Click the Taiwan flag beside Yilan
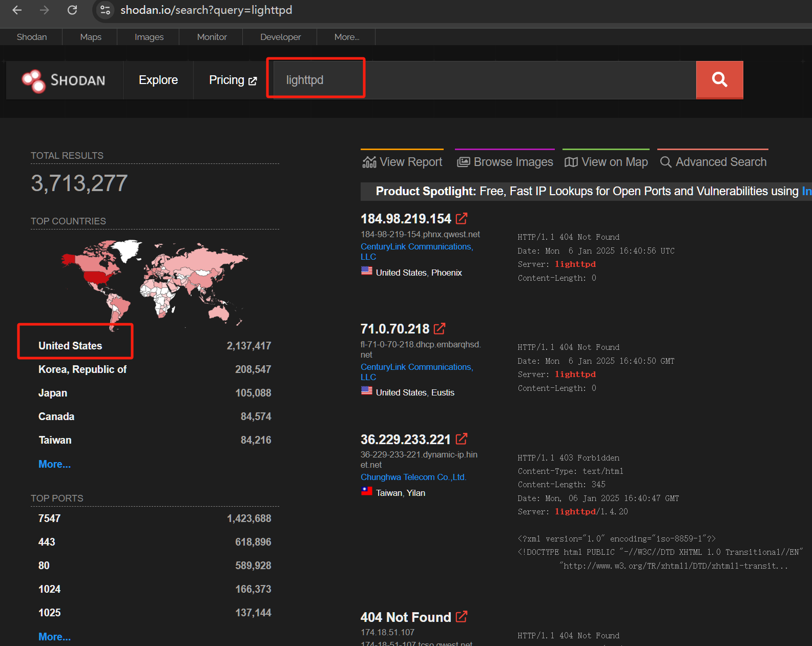This screenshot has height=646, width=812. tap(367, 491)
